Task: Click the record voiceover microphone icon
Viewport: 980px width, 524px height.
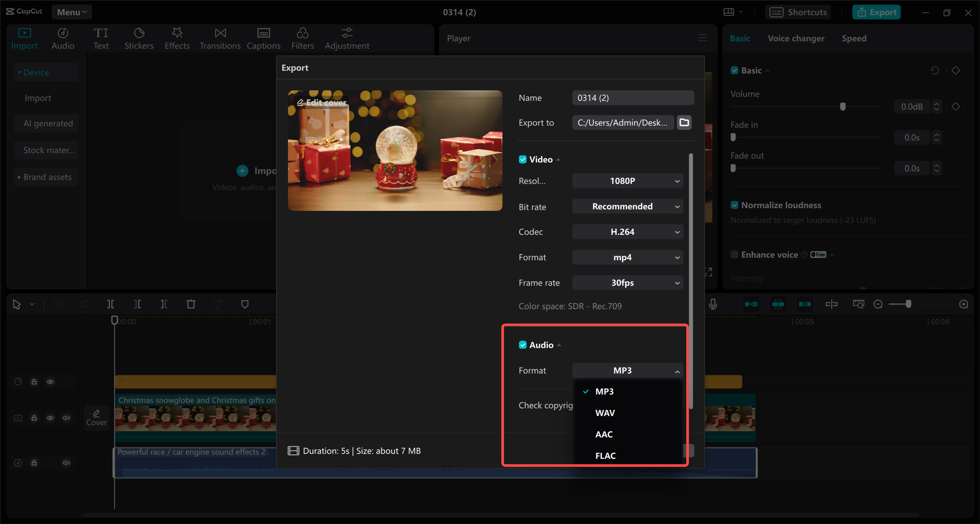Action: click(x=713, y=304)
